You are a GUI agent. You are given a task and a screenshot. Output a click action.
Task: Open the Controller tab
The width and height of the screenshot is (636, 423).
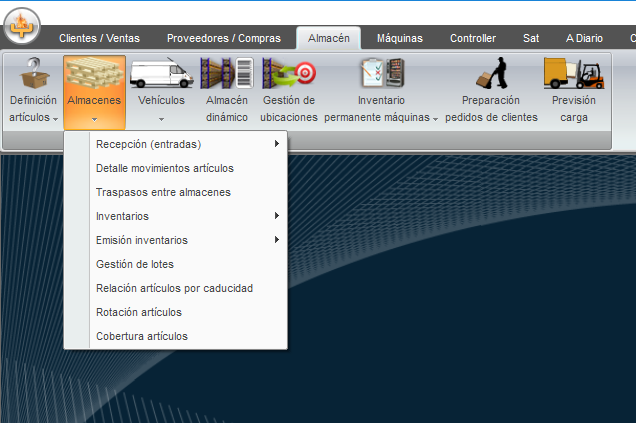[473, 38]
